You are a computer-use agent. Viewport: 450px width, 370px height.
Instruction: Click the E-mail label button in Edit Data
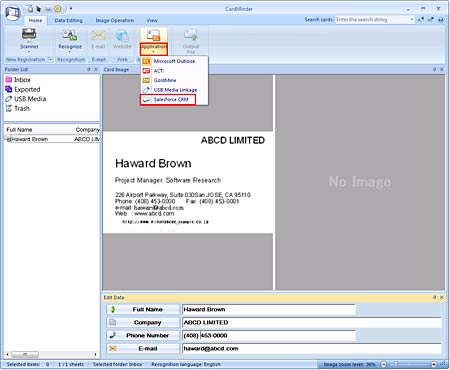[143, 348]
